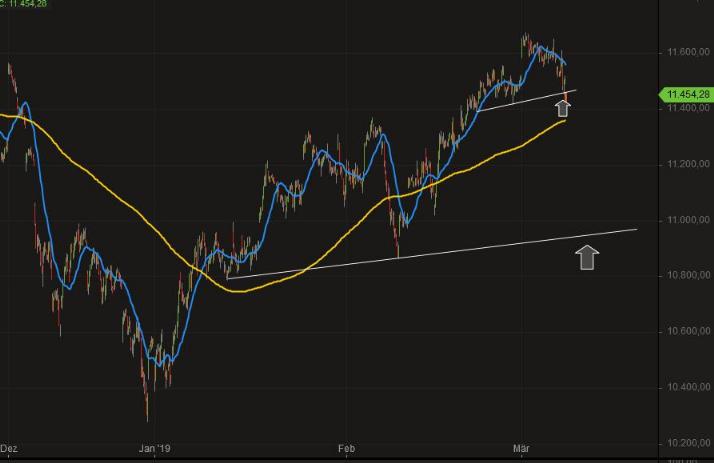Click the 11.000,00 price axis label
Image resolution: width=714 pixels, height=463 pixels.
(x=686, y=219)
